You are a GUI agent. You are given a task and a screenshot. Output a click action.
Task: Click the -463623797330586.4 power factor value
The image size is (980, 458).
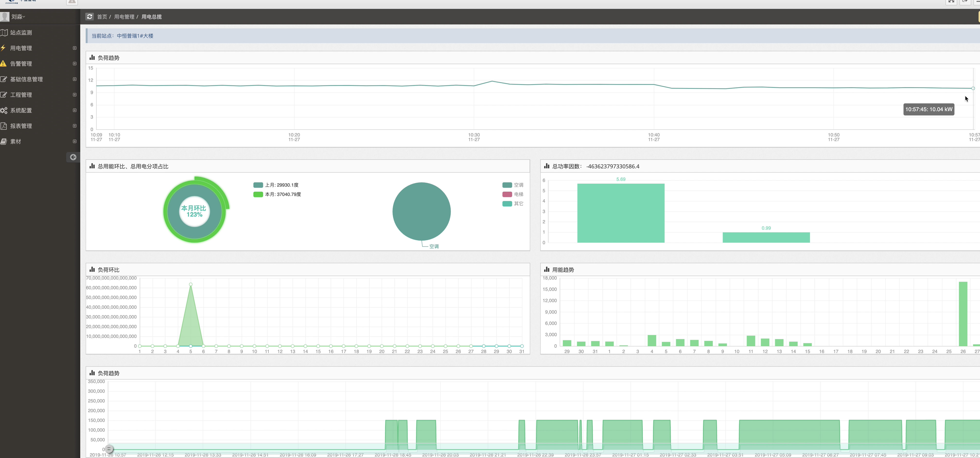click(612, 166)
